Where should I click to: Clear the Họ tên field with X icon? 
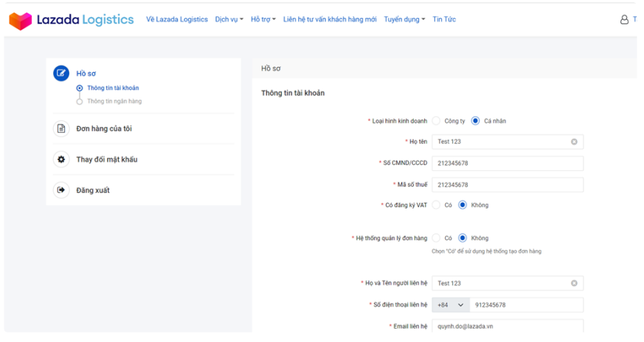[x=574, y=142]
